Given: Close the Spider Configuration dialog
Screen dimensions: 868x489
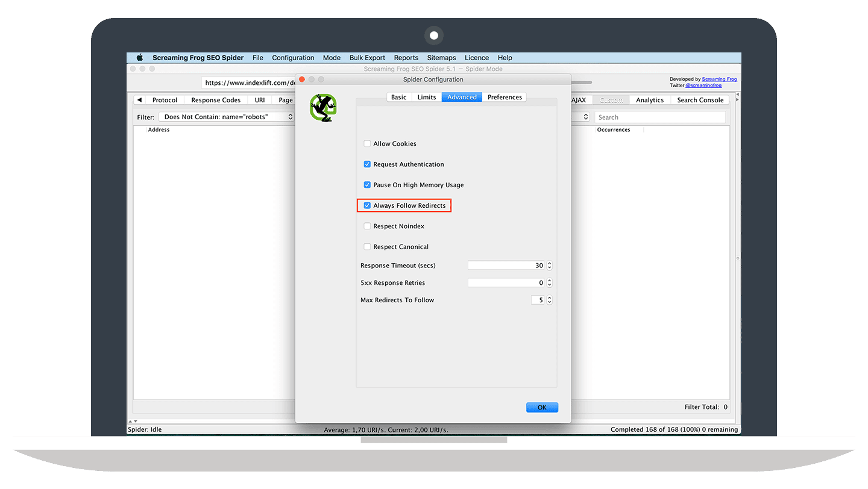Looking at the screenshot, I should pos(302,79).
